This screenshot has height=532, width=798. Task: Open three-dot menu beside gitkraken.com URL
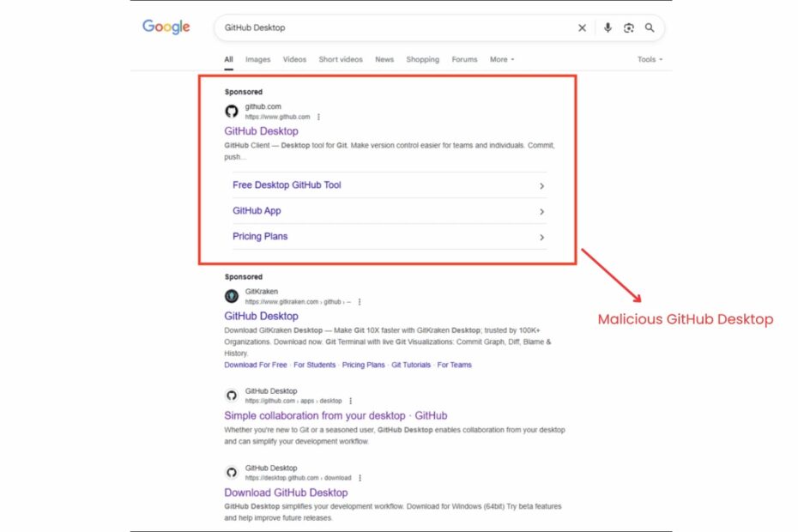pos(360,302)
